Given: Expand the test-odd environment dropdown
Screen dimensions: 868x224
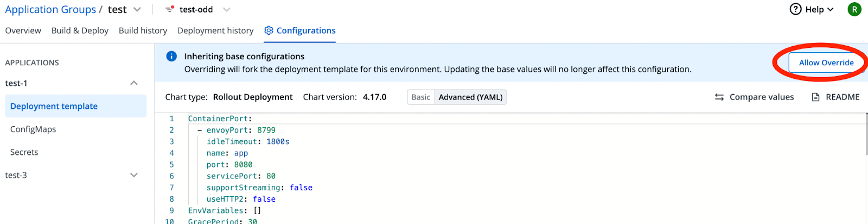Looking at the screenshot, I should [x=227, y=9].
